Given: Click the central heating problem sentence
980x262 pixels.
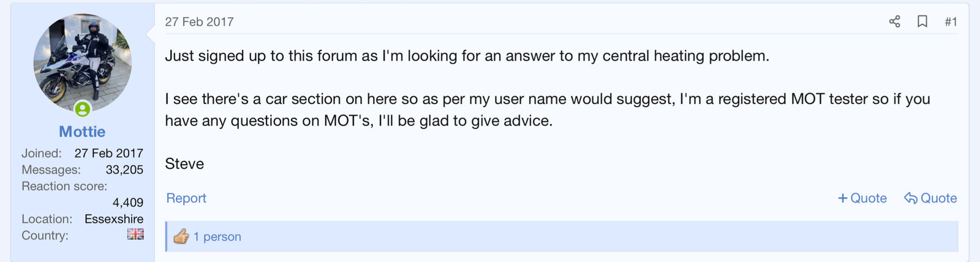Looking at the screenshot, I should (467, 56).
